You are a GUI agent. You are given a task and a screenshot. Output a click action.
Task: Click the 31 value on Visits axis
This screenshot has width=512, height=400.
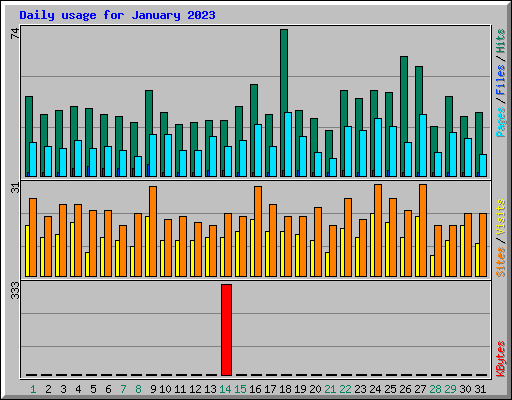coord(15,188)
